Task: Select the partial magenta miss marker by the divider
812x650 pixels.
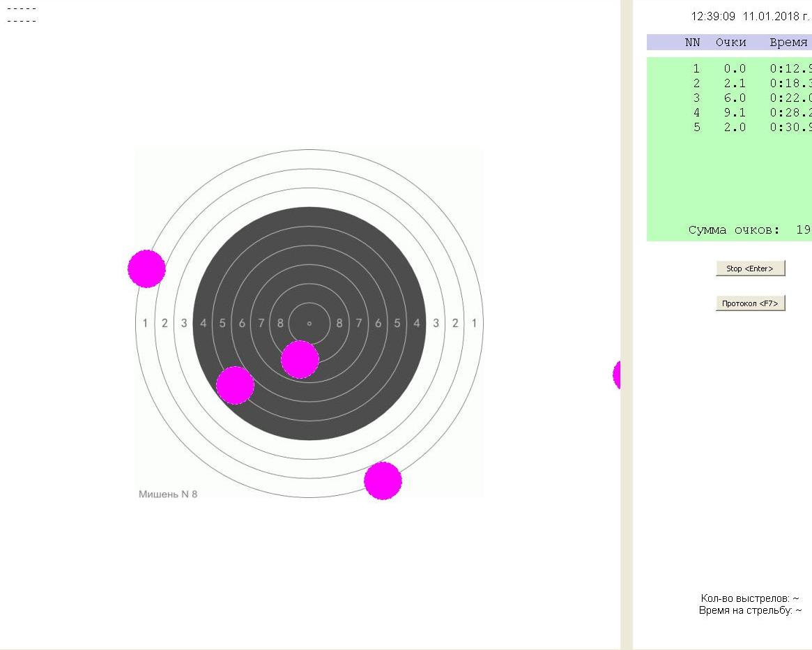Action: point(617,375)
